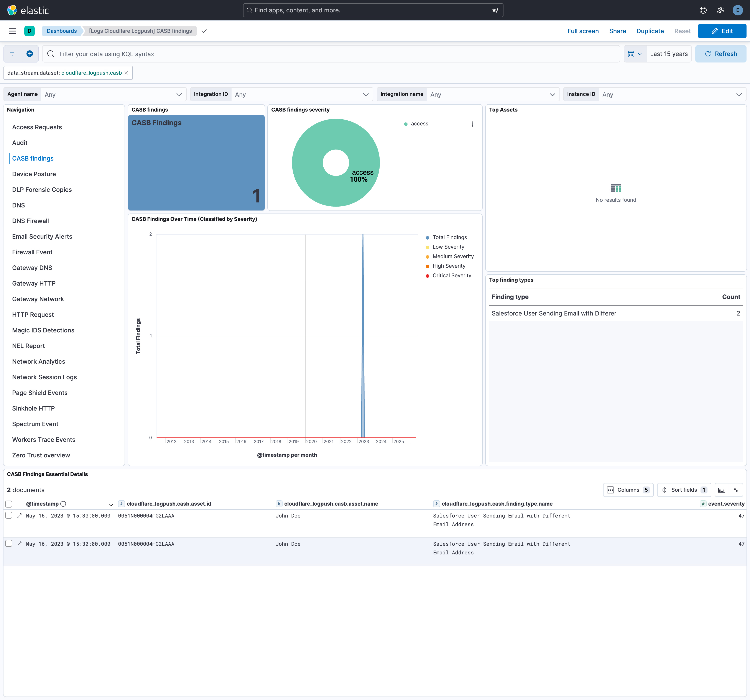Click the Elastic logo
This screenshot has width=750, height=700.
28,10
